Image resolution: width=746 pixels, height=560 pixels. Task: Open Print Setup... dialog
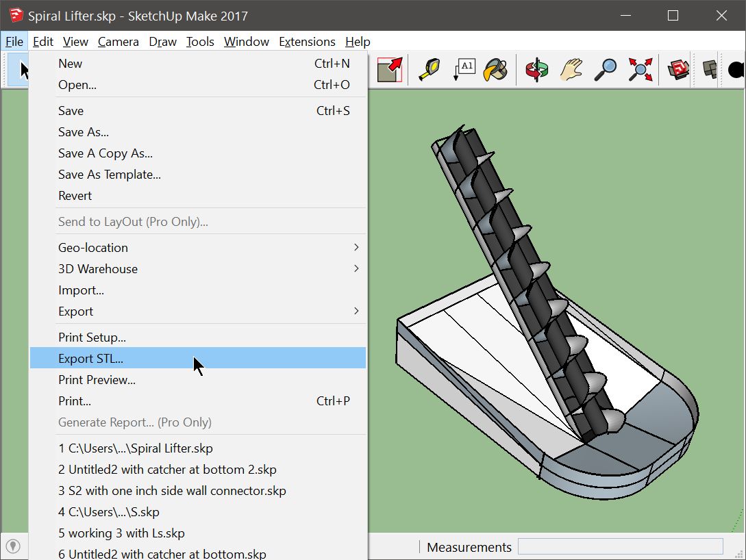pos(198,338)
